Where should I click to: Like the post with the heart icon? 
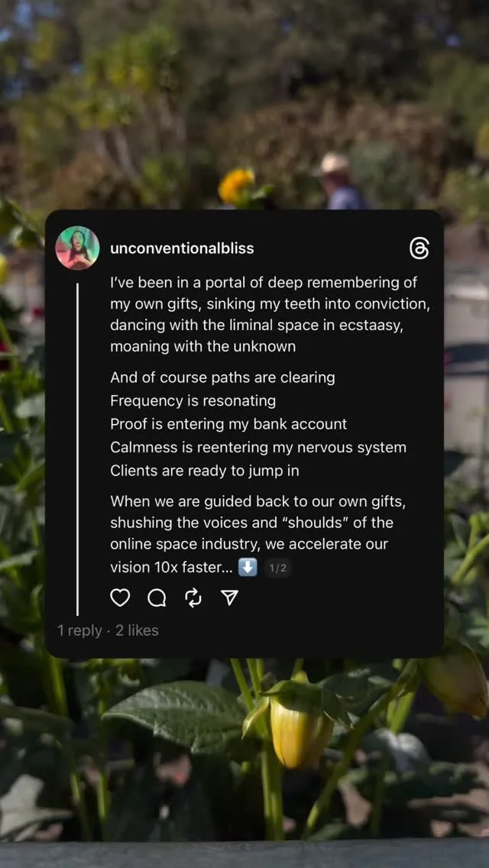(x=120, y=598)
